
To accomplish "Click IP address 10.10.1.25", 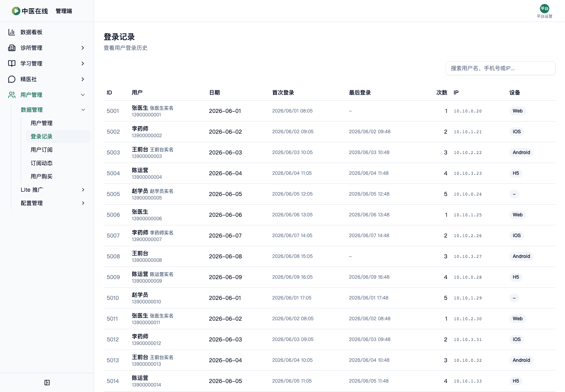I will 468,215.
